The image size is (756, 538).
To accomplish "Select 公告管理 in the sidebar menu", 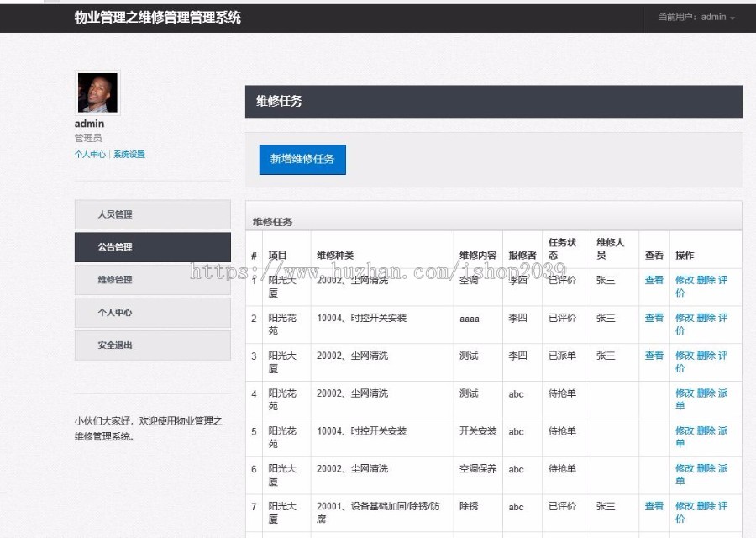I will [153, 247].
